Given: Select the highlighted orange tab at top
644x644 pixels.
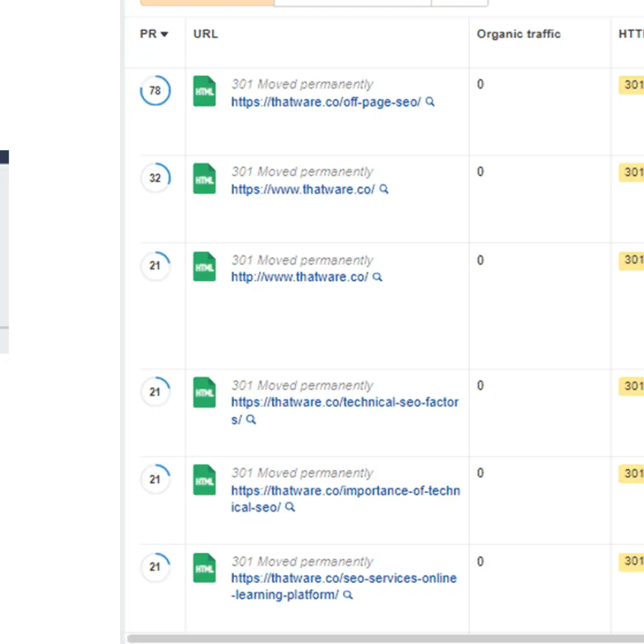Looking at the screenshot, I should click(207, 3).
